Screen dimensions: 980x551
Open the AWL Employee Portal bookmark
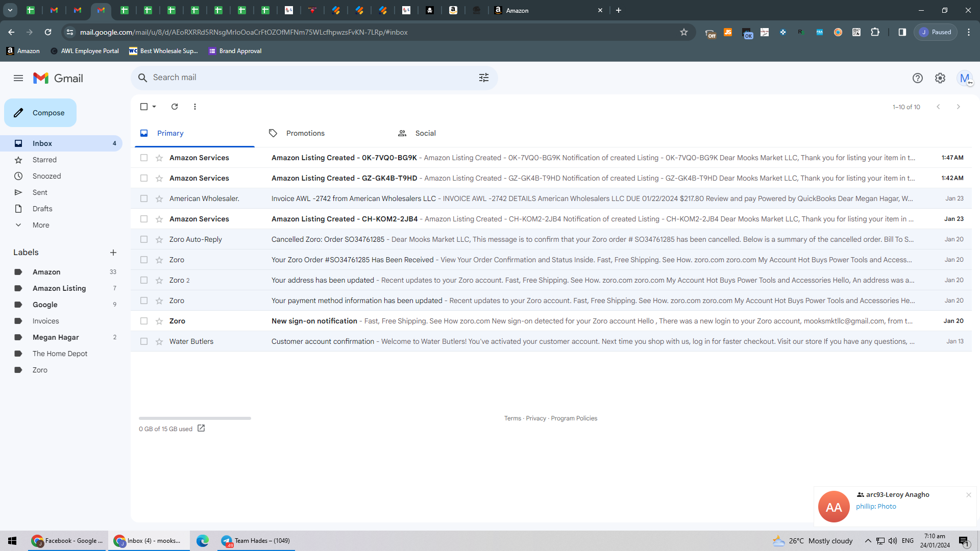pos(85,51)
